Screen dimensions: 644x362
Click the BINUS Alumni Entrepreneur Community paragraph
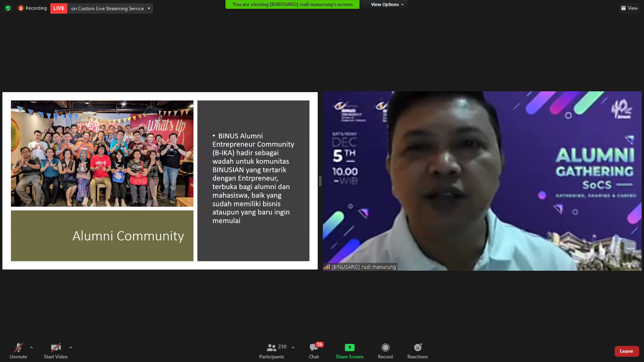[x=253, y=178]
